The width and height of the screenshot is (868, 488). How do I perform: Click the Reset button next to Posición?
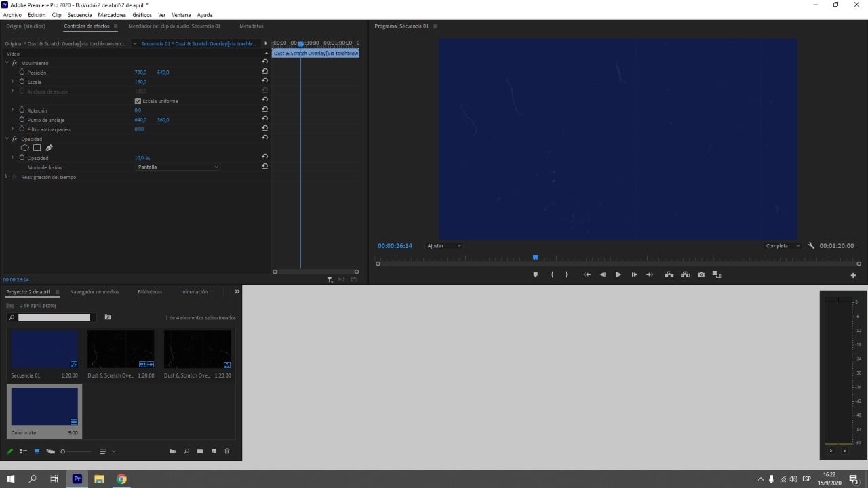[x=264, y=70]
